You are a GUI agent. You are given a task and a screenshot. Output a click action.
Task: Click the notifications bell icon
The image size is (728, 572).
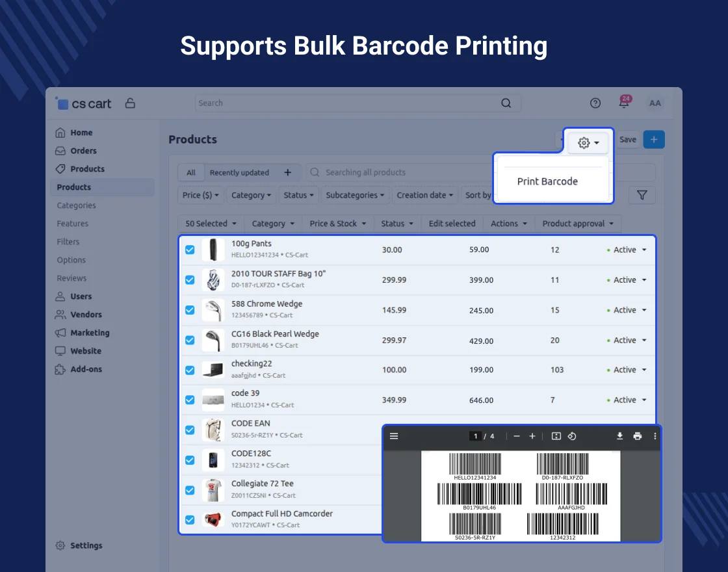623,103
